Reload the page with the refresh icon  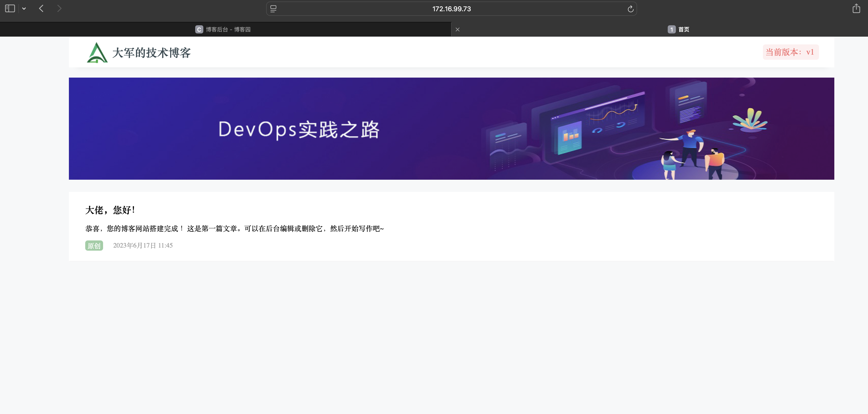tap(630, 9)
